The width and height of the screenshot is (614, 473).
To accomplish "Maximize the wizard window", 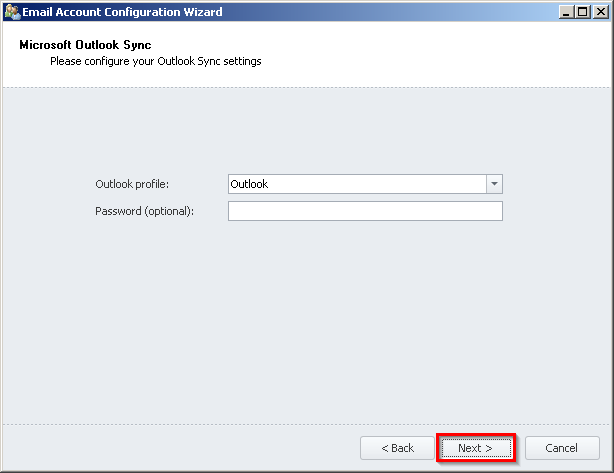I will point(584,12).
